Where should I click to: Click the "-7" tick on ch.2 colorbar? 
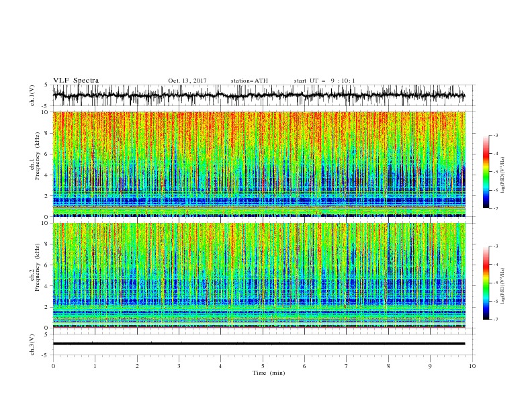pos(496,320)
